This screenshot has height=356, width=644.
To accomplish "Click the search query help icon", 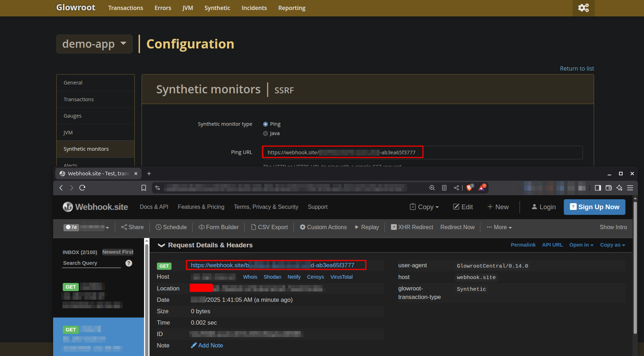I will coord(129,263).
